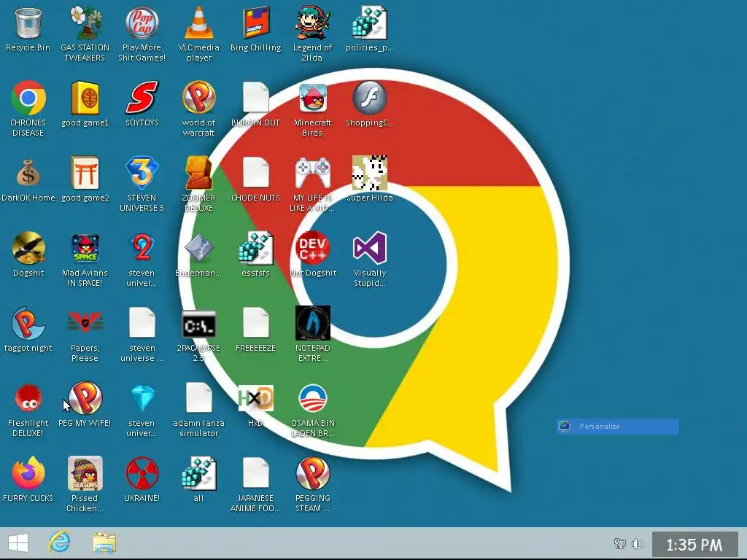This screenshot has height=560, width=747.
Task: Open good game1 mahjong icon
Action: click(85, 98)
